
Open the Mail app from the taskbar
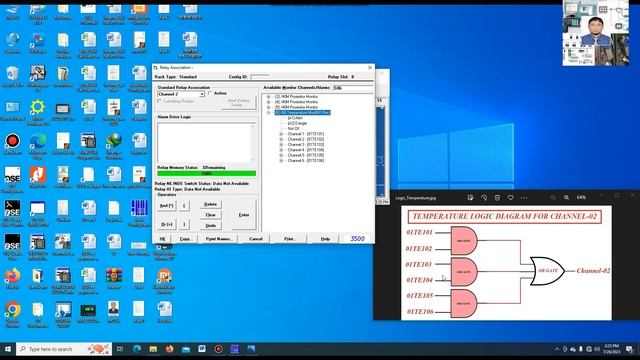(x=186, y=349)
